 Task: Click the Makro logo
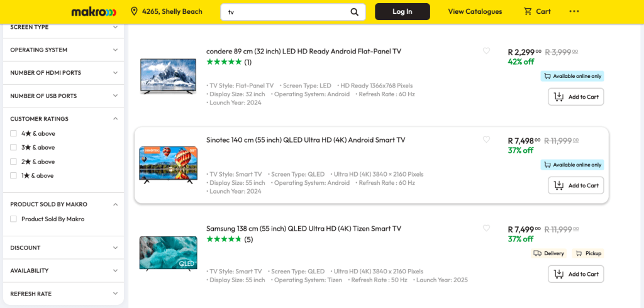click(94, 11)
